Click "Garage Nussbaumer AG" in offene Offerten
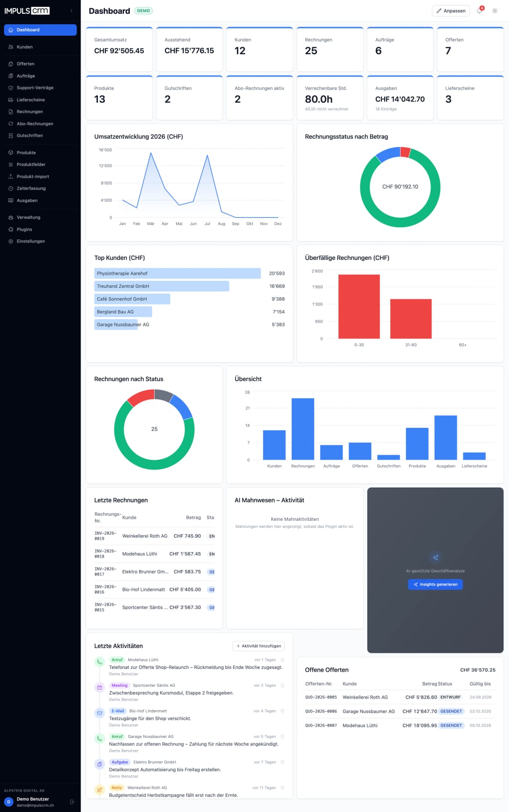 pyautogui.click(x=369, y=712)
